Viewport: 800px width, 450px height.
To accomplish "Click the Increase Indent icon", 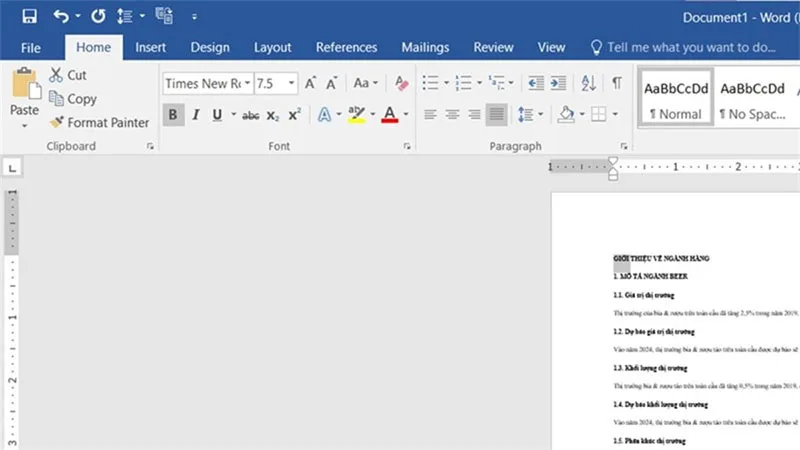I will [x=558, y=83].
